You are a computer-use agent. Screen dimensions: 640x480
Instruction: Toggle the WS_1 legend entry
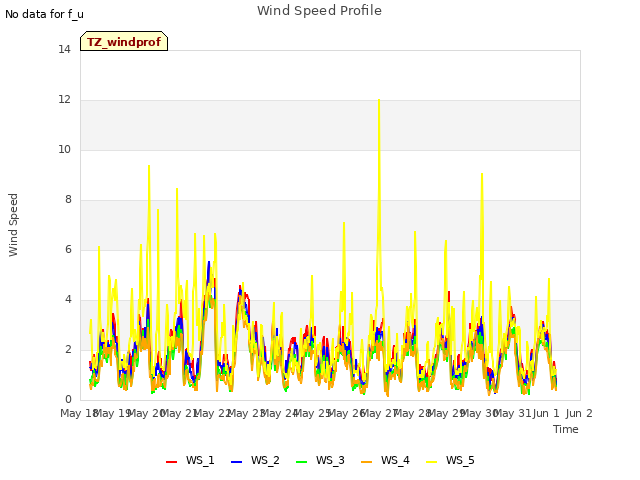(x=190, y=460)
